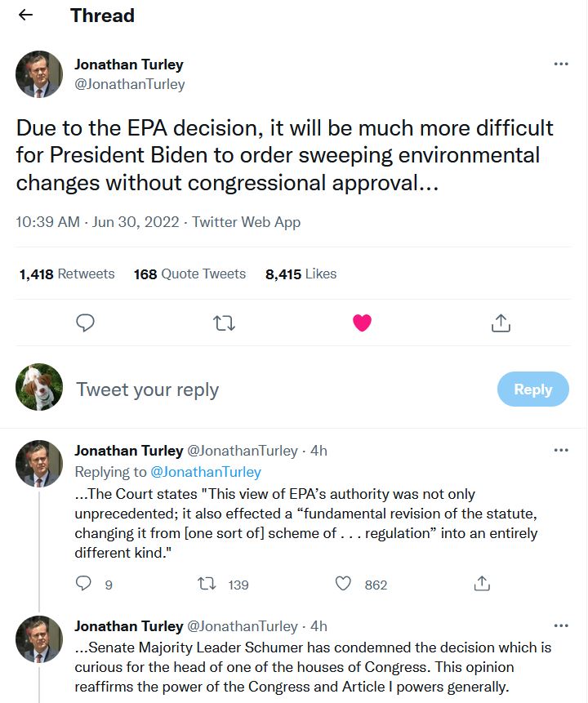Reply to the Court states tweet with 9 replies
The height and width of the screenshot is (703, 588).
click(x=83, y=584)
